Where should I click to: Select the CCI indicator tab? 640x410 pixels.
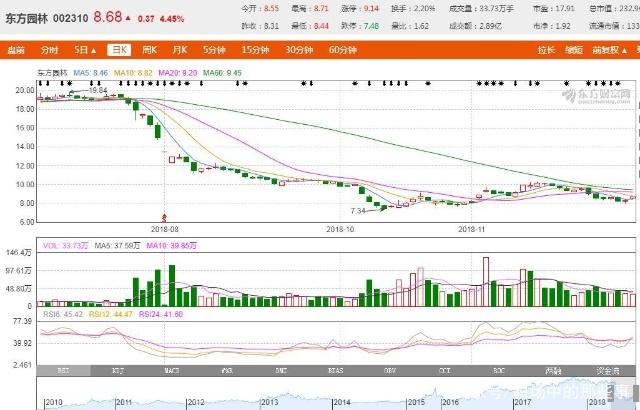(x=444, y=370)
